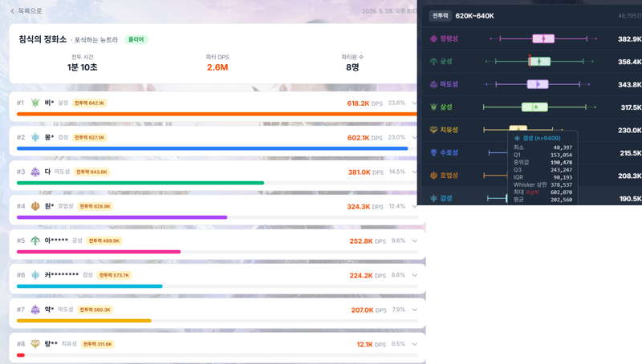Expand row #2 with 602.1K DPS
Viewport: 642px width, 364px height.
coord(414,137)
